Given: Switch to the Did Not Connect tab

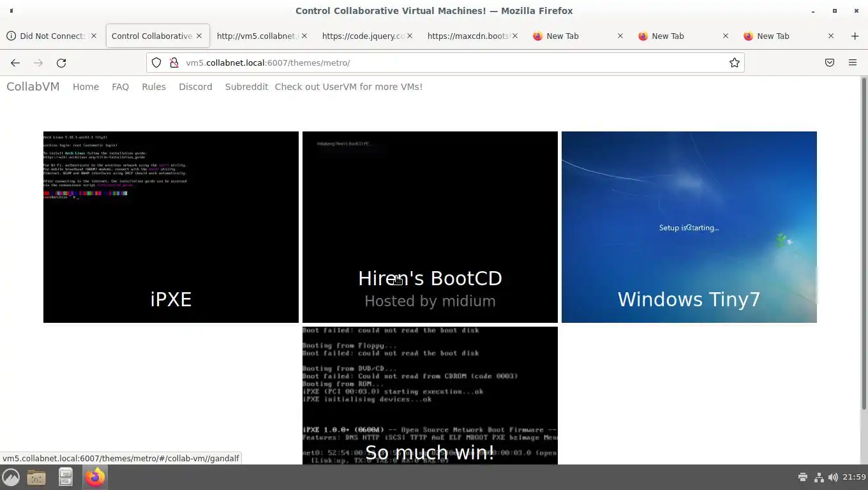Looking at the screenshot, I should (51, 36).
